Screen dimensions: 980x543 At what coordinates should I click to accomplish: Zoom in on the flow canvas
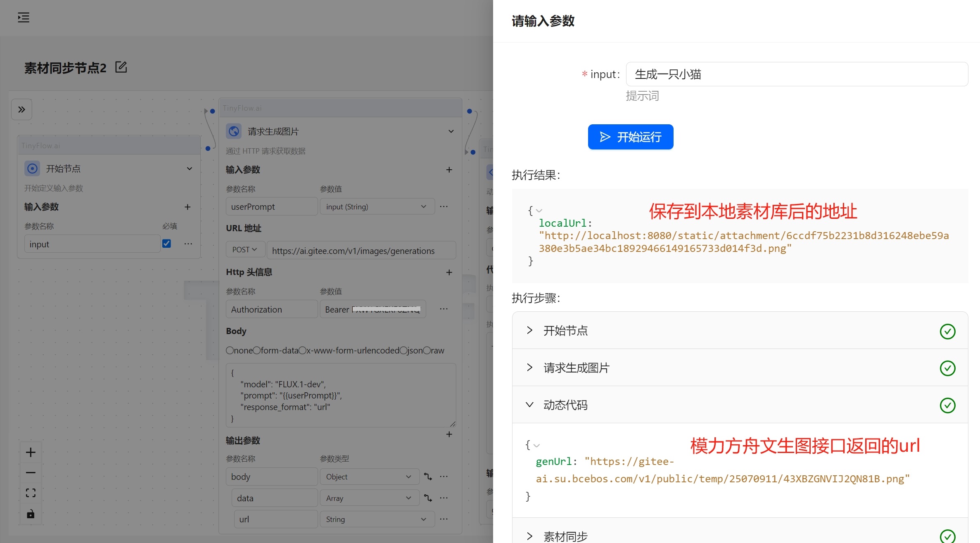(x=31, y=452)
